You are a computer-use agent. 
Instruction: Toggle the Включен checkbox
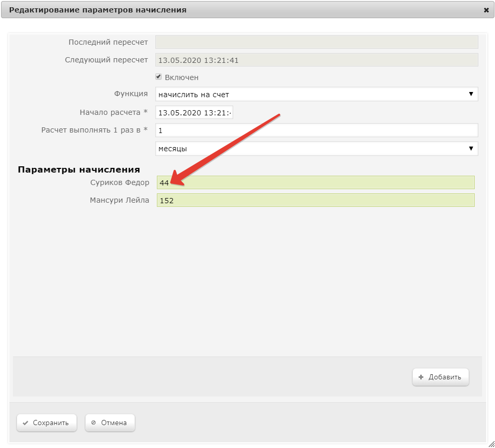click(158, 77)
